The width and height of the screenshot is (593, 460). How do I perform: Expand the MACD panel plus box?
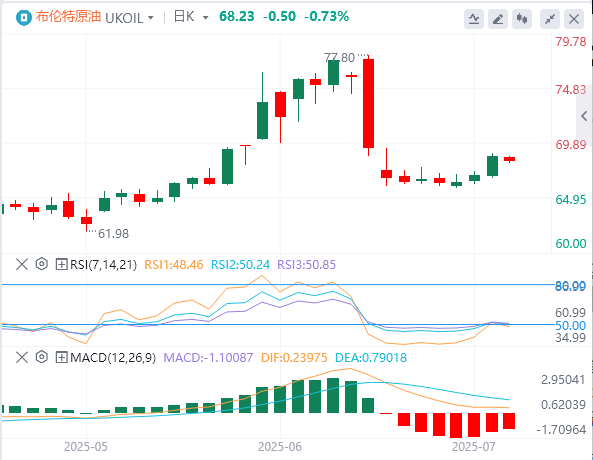click(61, 357)
